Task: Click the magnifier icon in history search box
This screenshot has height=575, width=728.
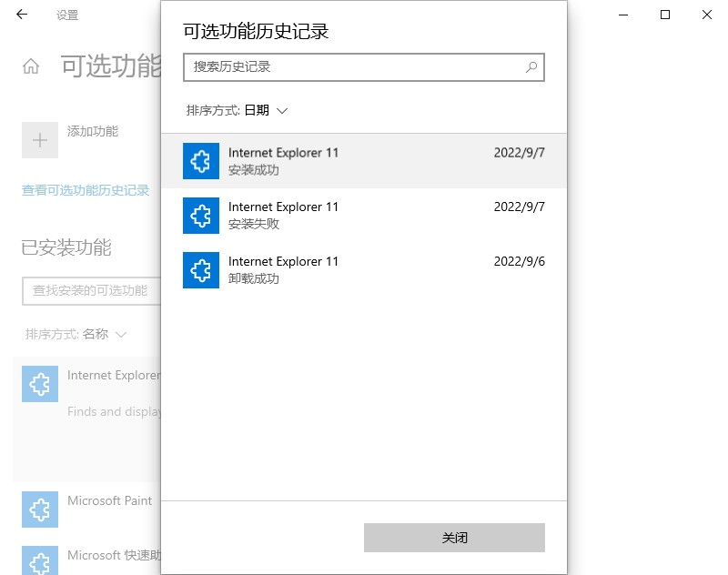Action: pos(531,66)
